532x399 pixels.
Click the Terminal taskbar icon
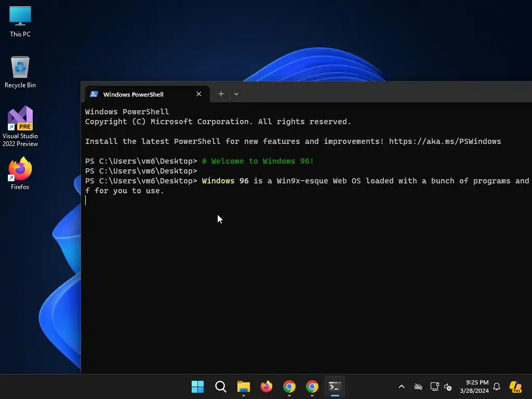pyautogui.click(x=335, y=387)
